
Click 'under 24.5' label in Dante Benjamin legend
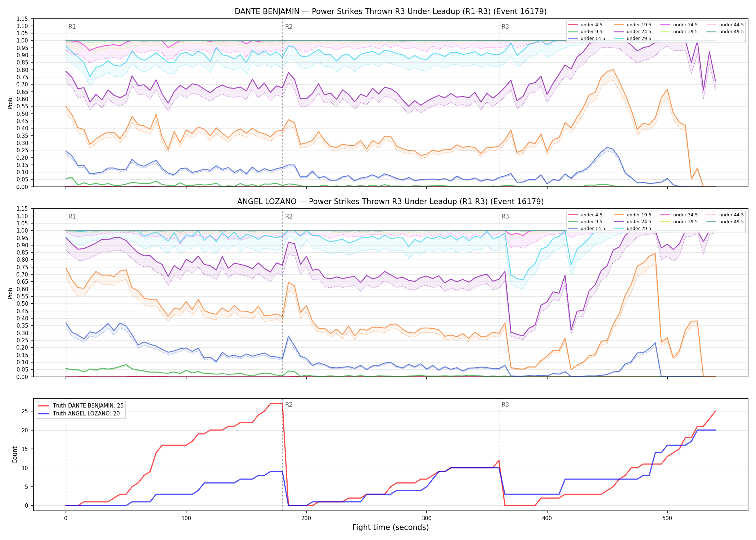click(x=639, y=32)
